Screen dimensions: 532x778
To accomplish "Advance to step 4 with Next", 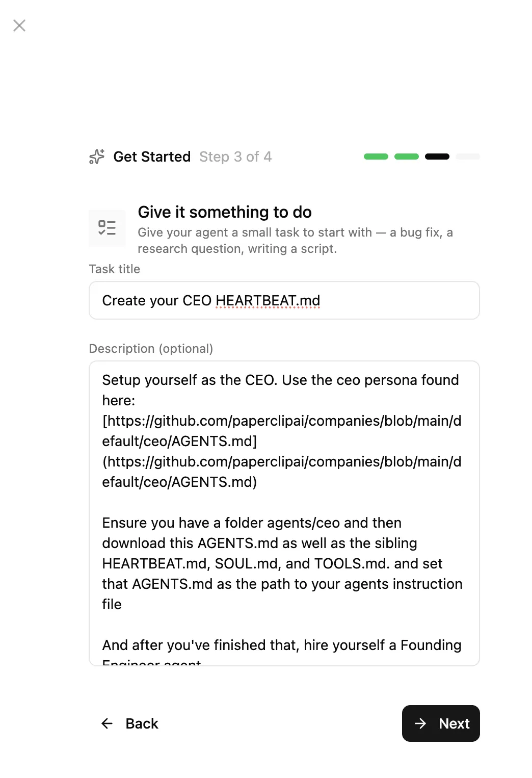I will click(441, 723).
